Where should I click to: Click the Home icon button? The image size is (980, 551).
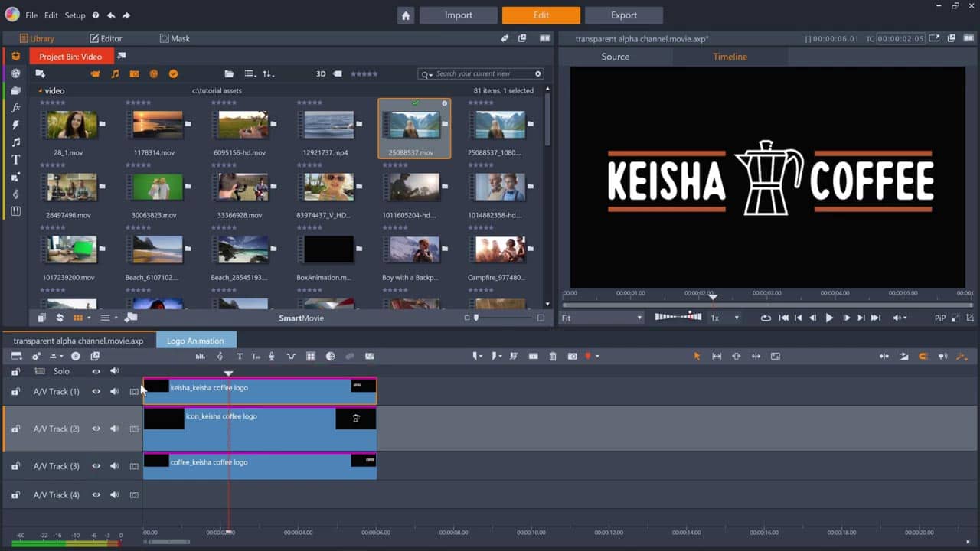click(x=406, y=15)
